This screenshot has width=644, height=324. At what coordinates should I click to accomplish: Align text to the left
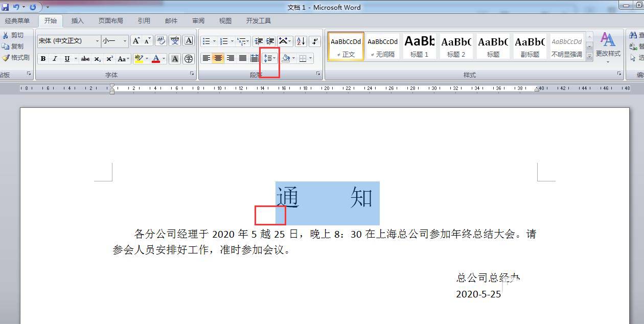click(206, 58)
